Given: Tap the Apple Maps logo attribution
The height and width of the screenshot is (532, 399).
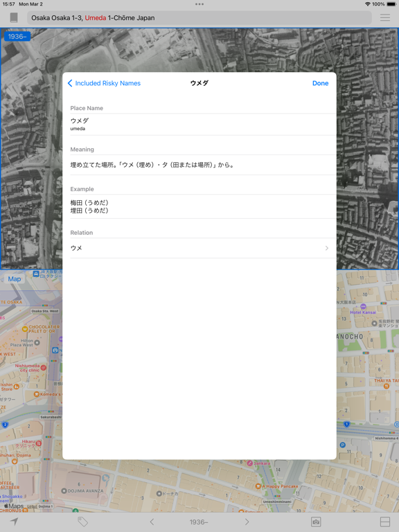Looking at the screenshot, I should [14, 506].
